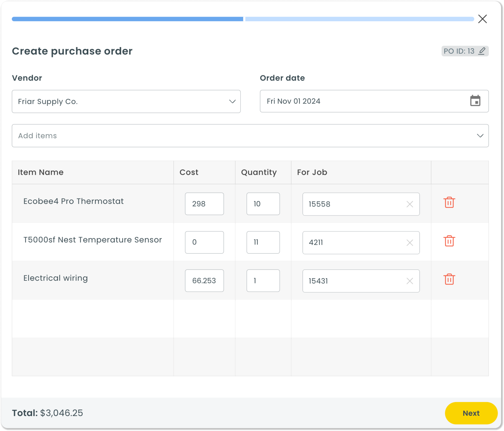The height and width of the screenshot is (431, 504).
Task: Remove the Electrical wiring item via trash icon
Action: pyautogui.click(x=449, y=279)
